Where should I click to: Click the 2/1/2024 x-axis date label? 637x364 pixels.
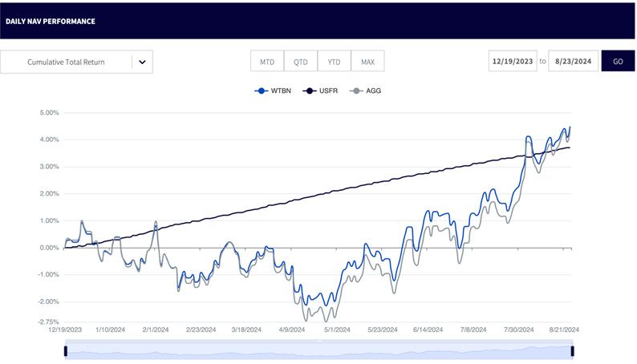point(156,330)
